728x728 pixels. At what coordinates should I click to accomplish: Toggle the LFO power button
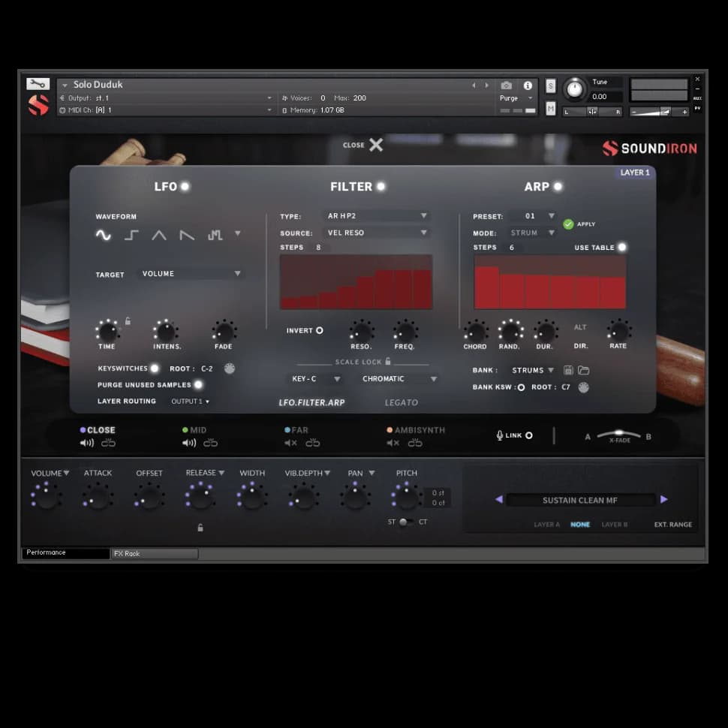(x=185, y=187)
